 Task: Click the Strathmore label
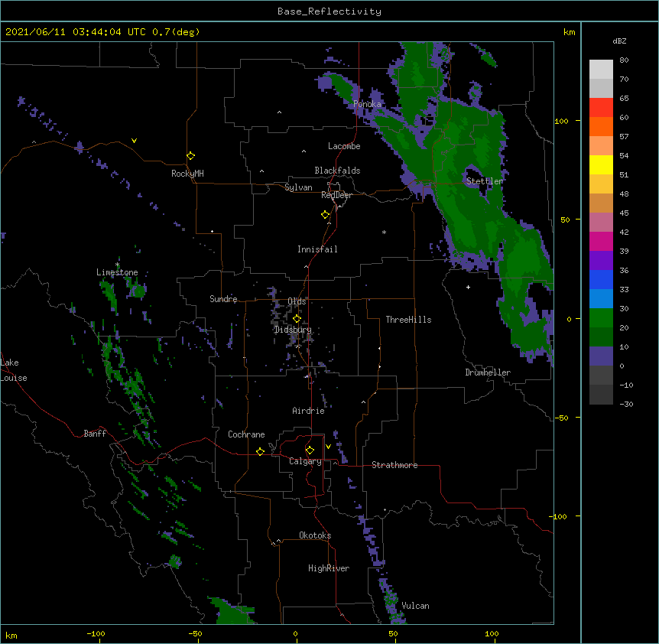pos(394,465)
